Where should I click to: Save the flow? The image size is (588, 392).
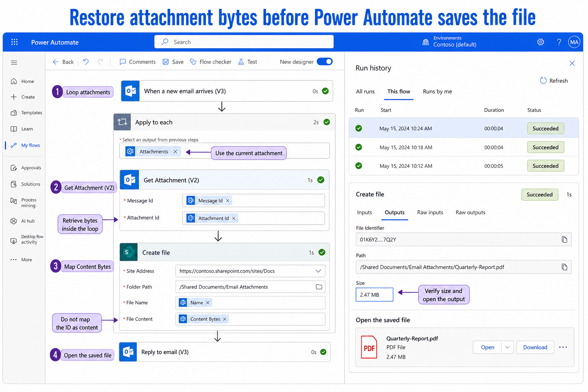pyautogui.click(x=173, y=62)
